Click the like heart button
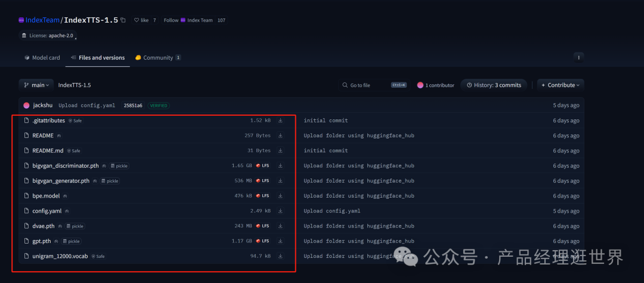The width and height of the screenshot is (644, 283). [x=141, y=20]
